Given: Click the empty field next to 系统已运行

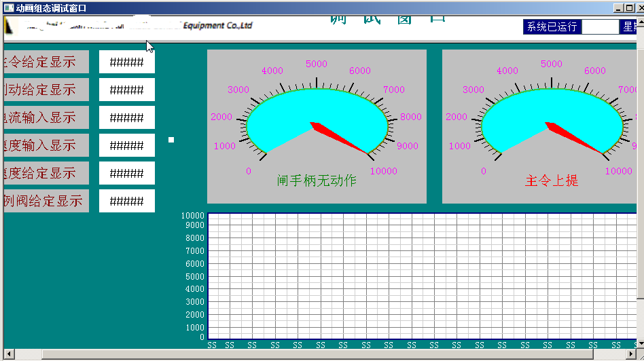Looking at the screenshot, I should 600,27.
